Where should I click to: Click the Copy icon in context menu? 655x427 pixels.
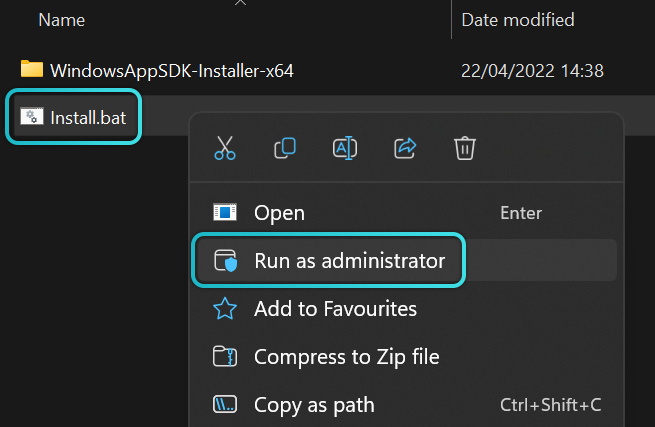point(285,148)
